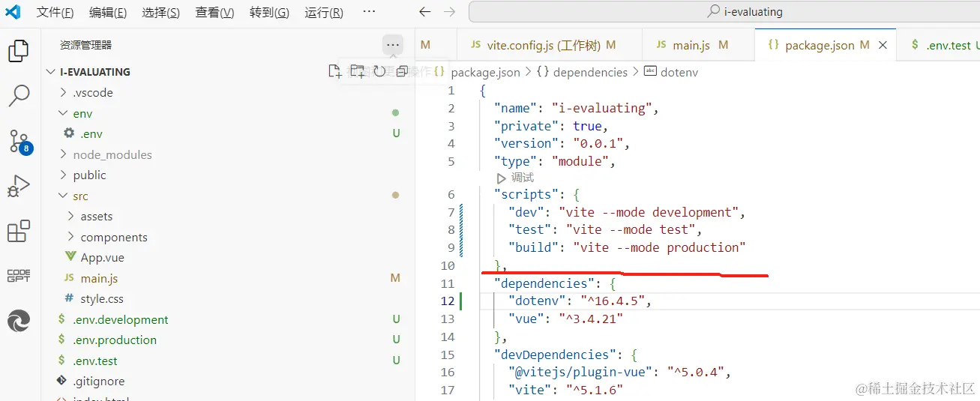Image resolution: width=980 pixels, height=401 pixels.
Task: Expand the .vscode folder
Action: tap(63, 93)
